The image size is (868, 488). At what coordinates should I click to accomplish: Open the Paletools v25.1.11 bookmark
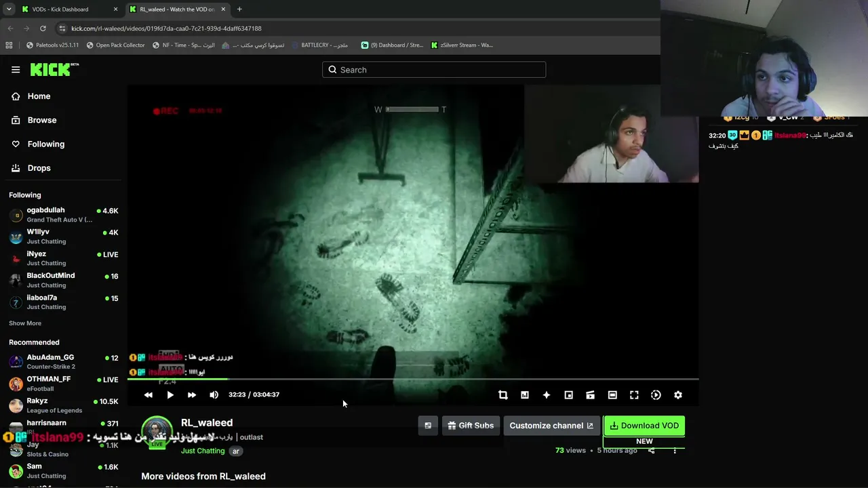click(x=52, y=45)
